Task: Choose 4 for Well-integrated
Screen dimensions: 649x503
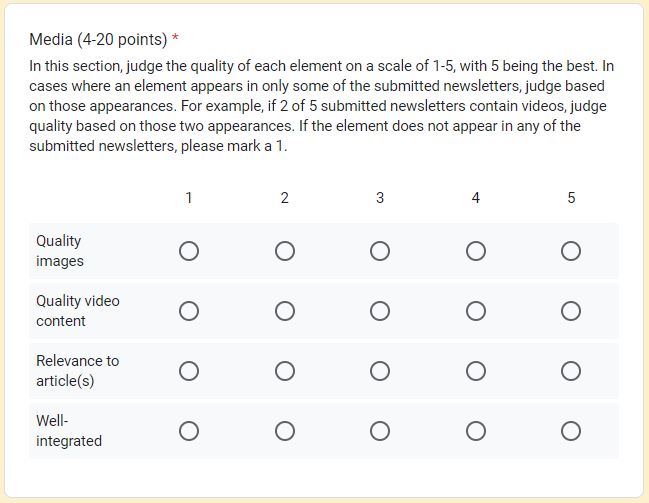Action: [x=476, y=431]
